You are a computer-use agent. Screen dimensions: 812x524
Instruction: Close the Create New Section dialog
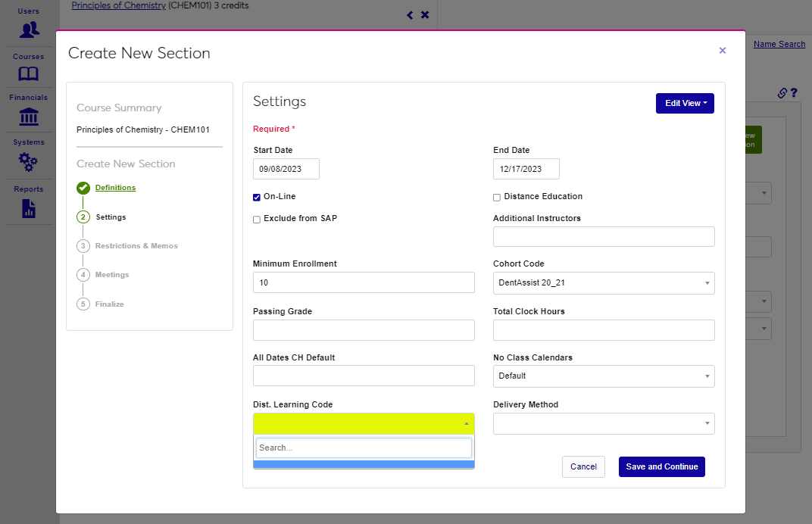pos(722,51)
